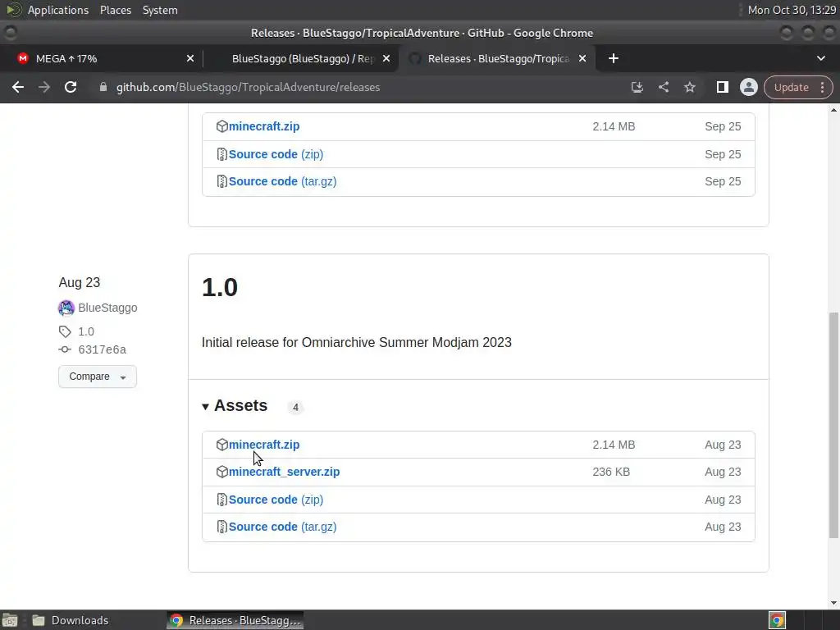Click the scroll down arrow of the page
The width and height of the screenshot is (840, 630).
(x=833, y=603)
